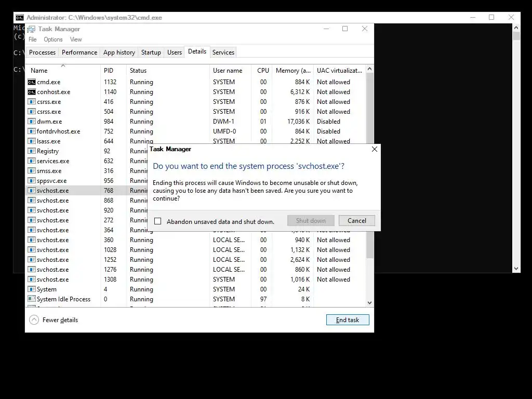This screenshot has width=532, height=399.
Task: Open the View menu
Action: [76, 39]
